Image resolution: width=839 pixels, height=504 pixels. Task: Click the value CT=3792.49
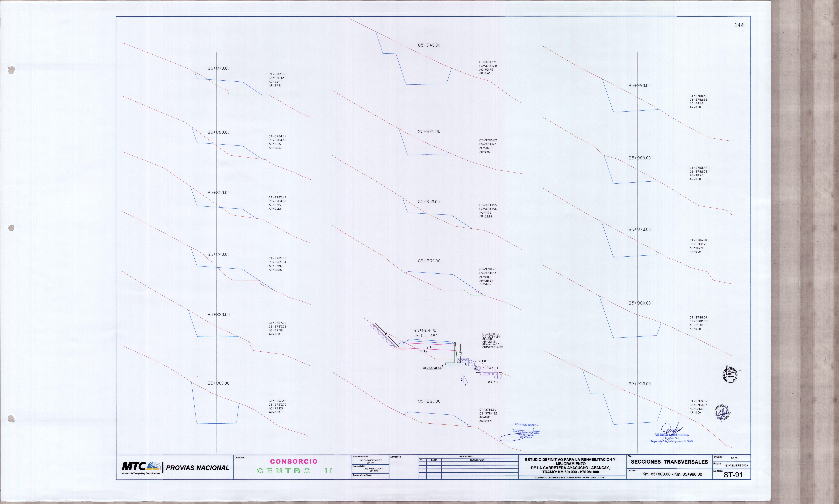click(277, 401)
